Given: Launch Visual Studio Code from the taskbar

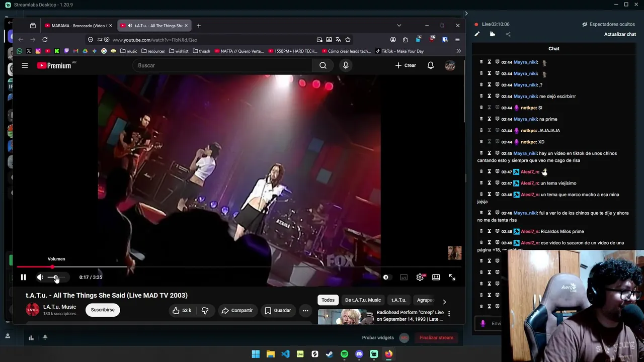Looking at the screenshot, I should 285,354.
